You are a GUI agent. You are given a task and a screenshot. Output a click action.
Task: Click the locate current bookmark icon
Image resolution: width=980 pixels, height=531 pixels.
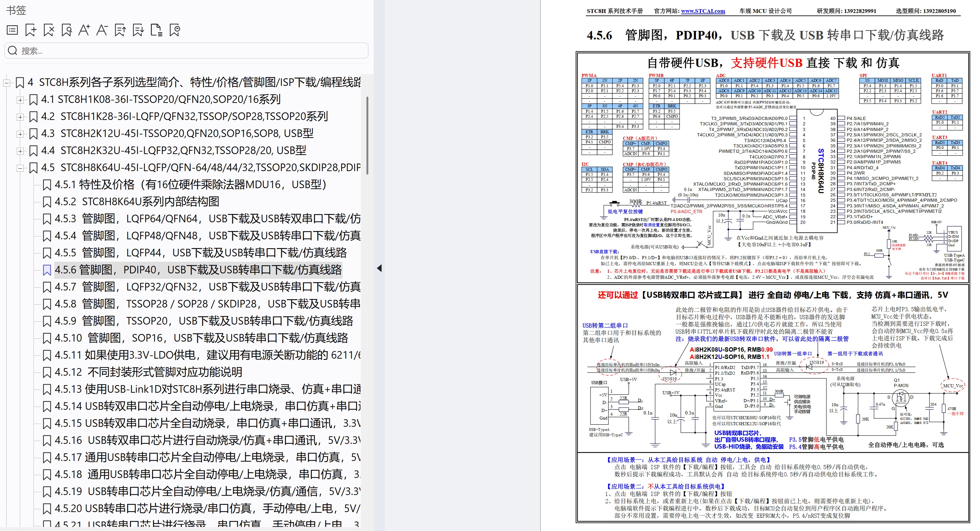pyautogui.click(x=175, y=30)
